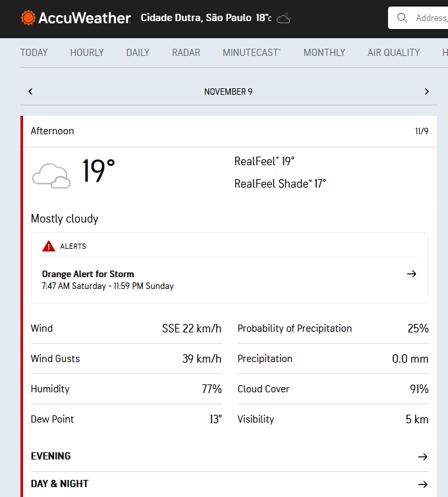Click the 11/9 date in card header

point(422,131)
